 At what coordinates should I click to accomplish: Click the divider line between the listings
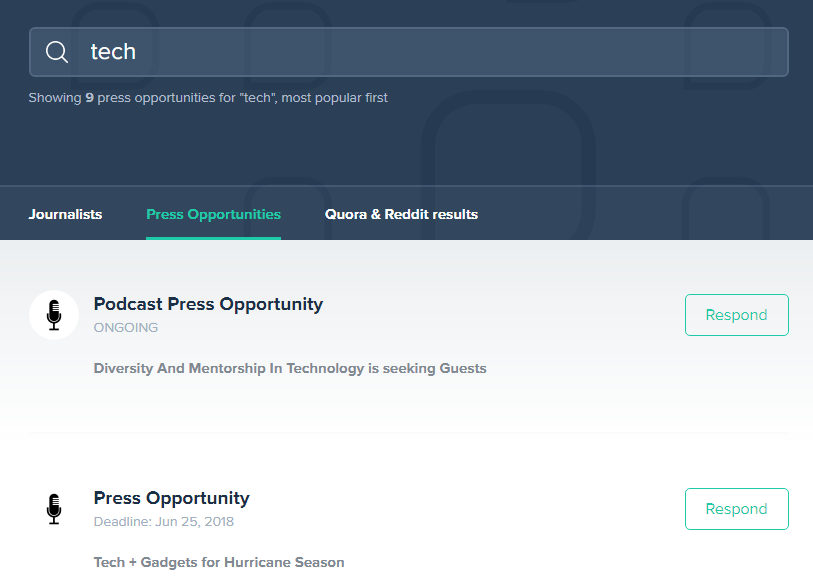tap(409, 432)
